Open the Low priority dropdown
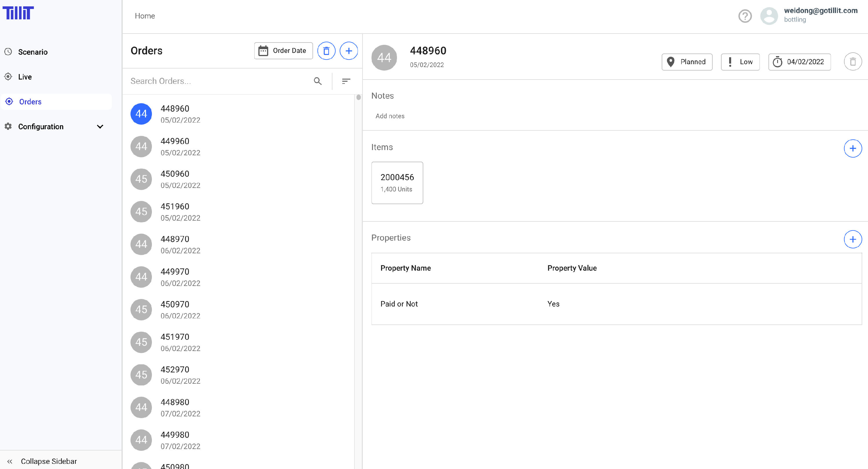 tap(740, 62)
